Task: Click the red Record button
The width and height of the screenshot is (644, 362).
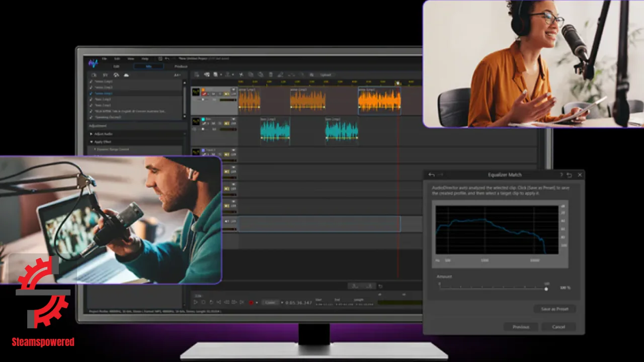Action: tap(251, 302)
